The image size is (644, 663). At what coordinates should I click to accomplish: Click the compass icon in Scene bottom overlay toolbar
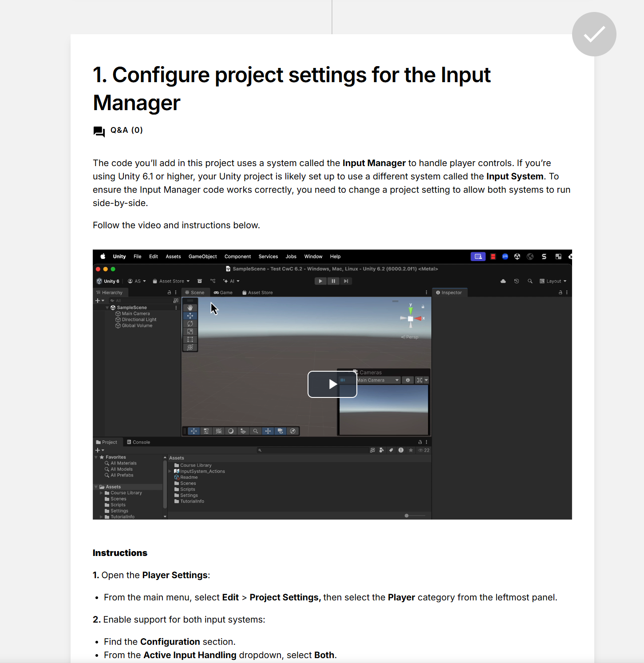[x=292, y=431]
